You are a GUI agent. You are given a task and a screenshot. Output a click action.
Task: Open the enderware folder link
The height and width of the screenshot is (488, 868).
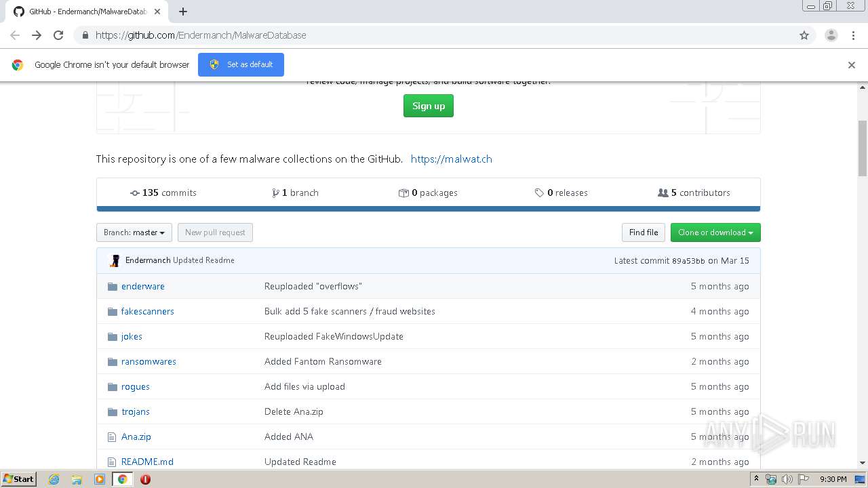coord(143,287)
